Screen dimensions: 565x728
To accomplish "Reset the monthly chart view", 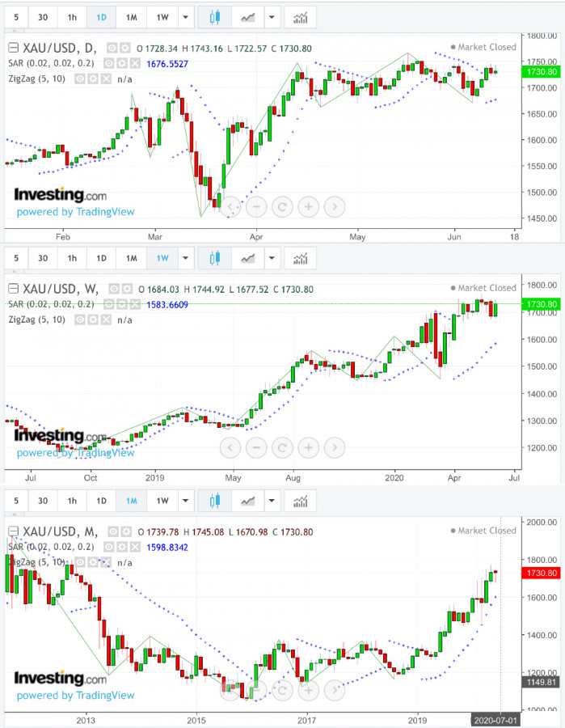I will pos(282,690).
